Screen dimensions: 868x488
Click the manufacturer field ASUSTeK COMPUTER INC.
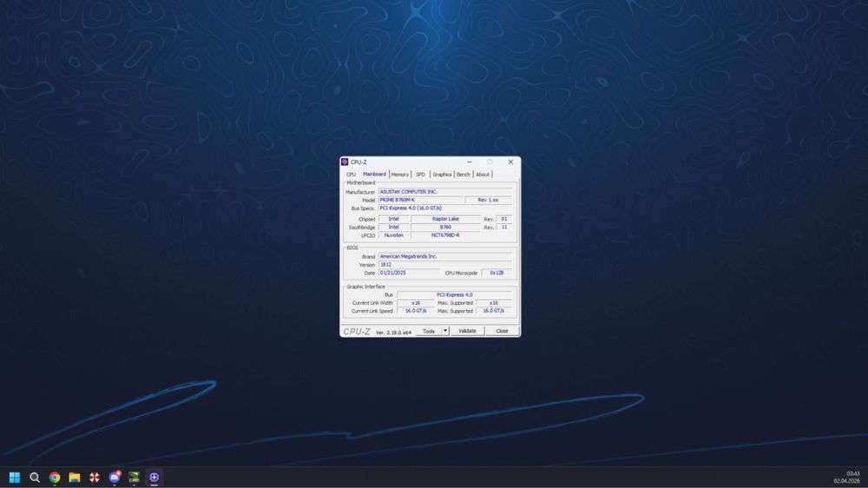pos(445,192)
